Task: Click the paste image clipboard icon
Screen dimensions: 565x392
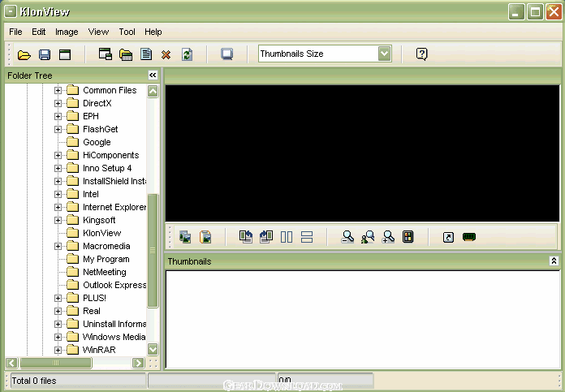Action: point(205,237)
